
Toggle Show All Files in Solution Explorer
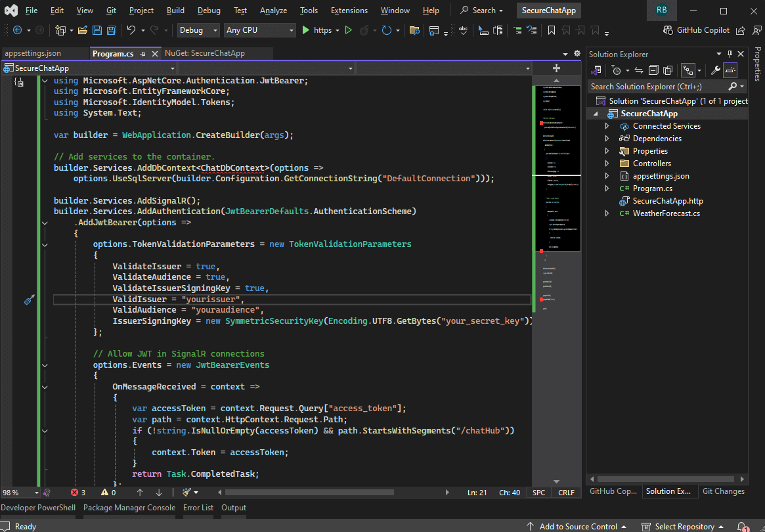click(668, 70)
